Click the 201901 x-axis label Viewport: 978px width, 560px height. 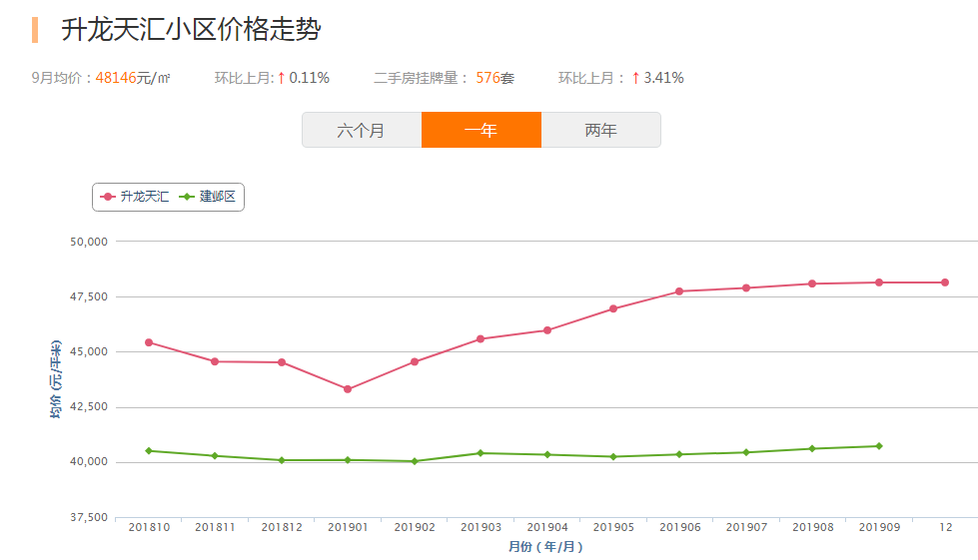348,528
